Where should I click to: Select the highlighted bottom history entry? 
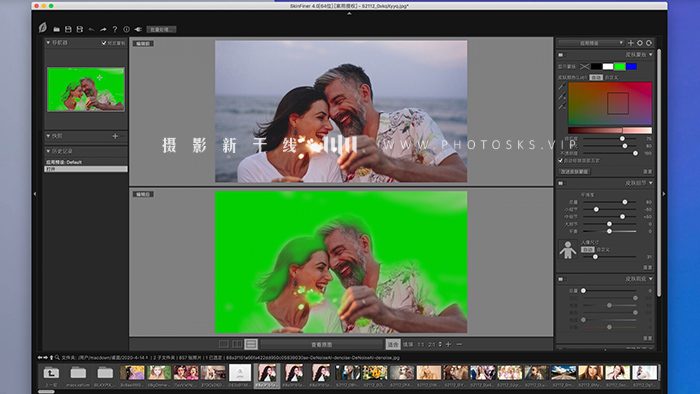(86, 169)
